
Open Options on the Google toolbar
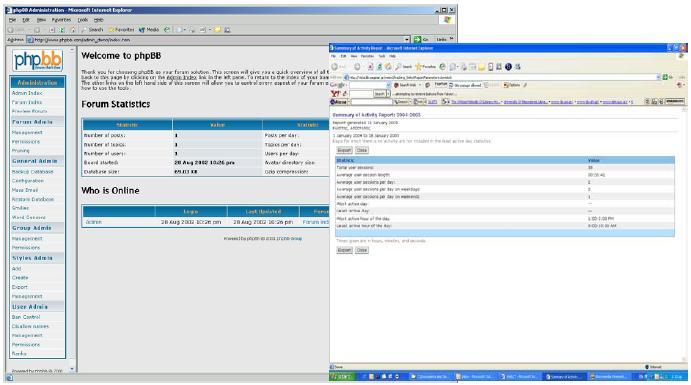[512, 85]
